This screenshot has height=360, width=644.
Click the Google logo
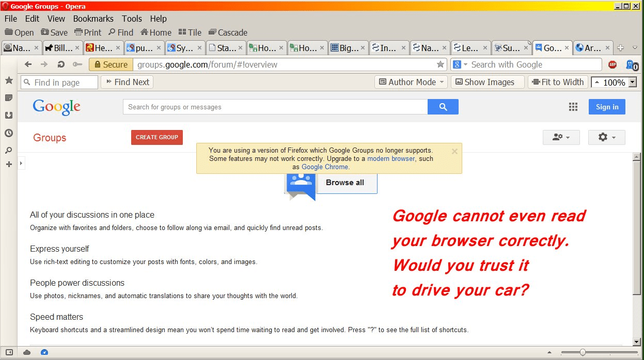57,107
